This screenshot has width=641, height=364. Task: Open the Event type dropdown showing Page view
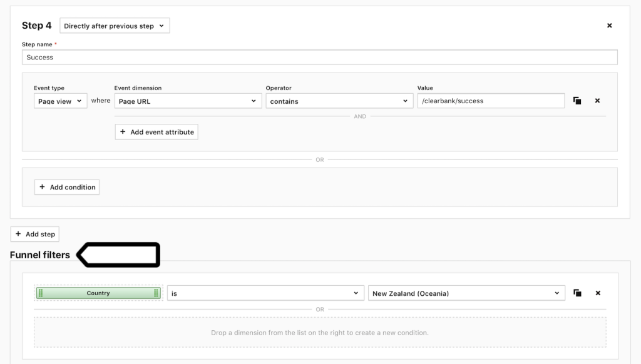coord(60,100)
